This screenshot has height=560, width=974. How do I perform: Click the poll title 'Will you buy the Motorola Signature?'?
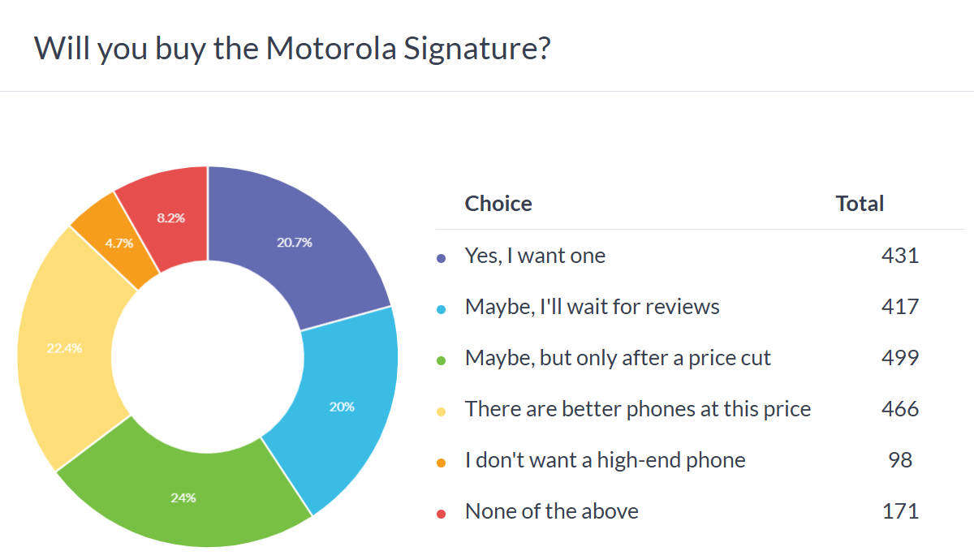pyautogui.click(x=293, y=49)
